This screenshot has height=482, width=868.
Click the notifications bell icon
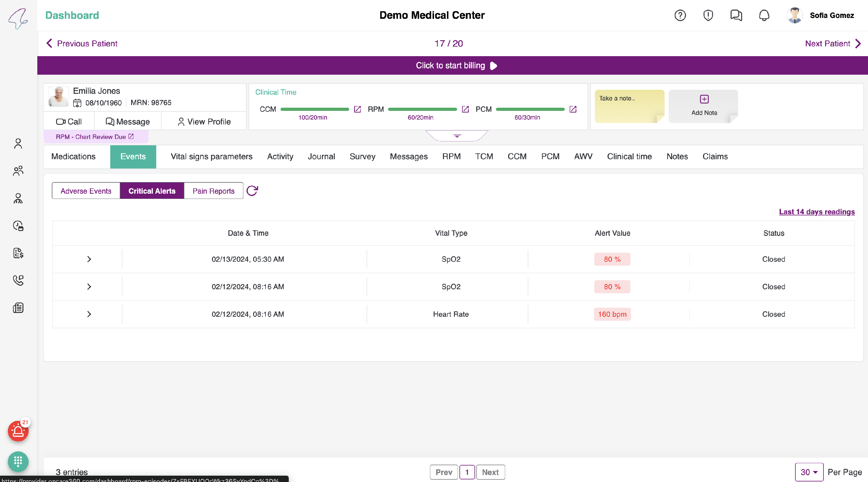pos(764,16)
